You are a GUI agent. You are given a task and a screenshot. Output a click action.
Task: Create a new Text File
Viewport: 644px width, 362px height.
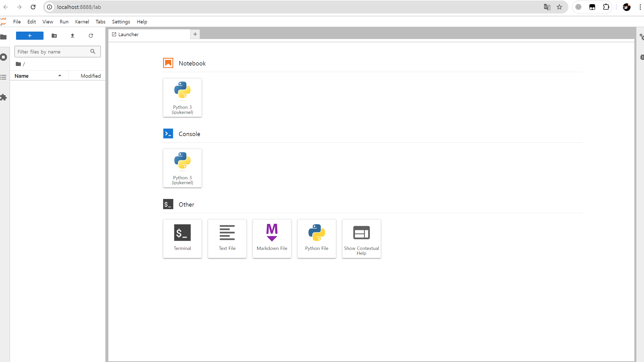click(227, 238)
